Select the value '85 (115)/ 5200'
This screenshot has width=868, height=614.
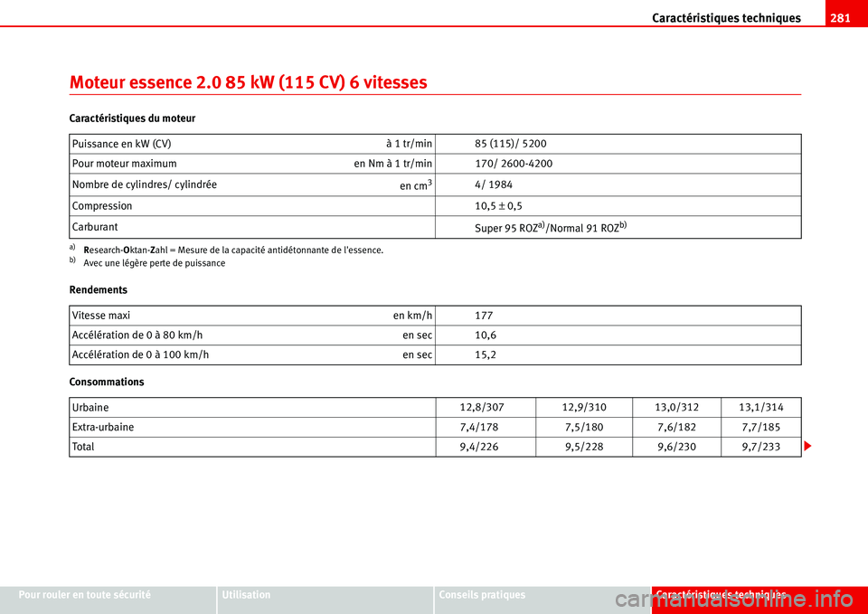point(510,144)
